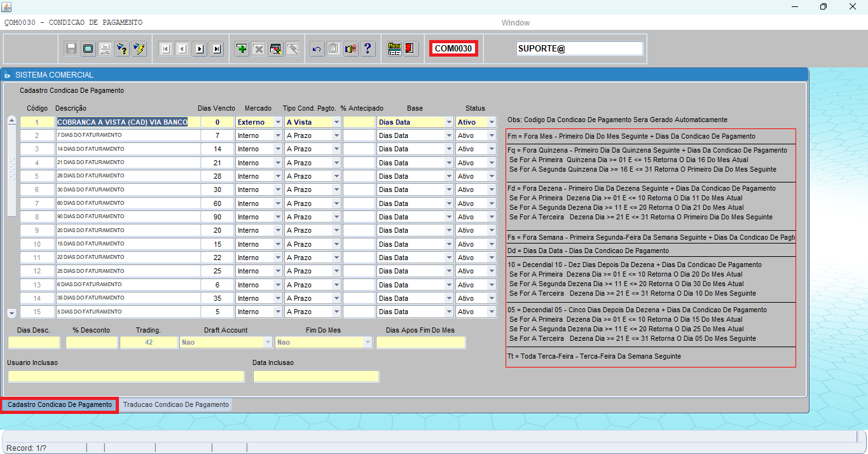This screenshot has height=454, width=868.
Task: Open Mercado dropdown for COBRANCA A VISTA row
Action: [277, 122]
